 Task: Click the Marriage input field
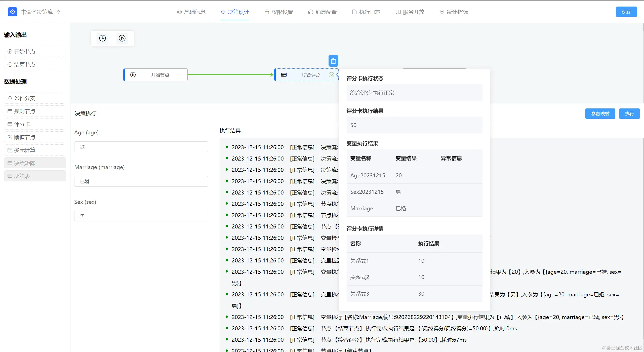click(141, 181)
